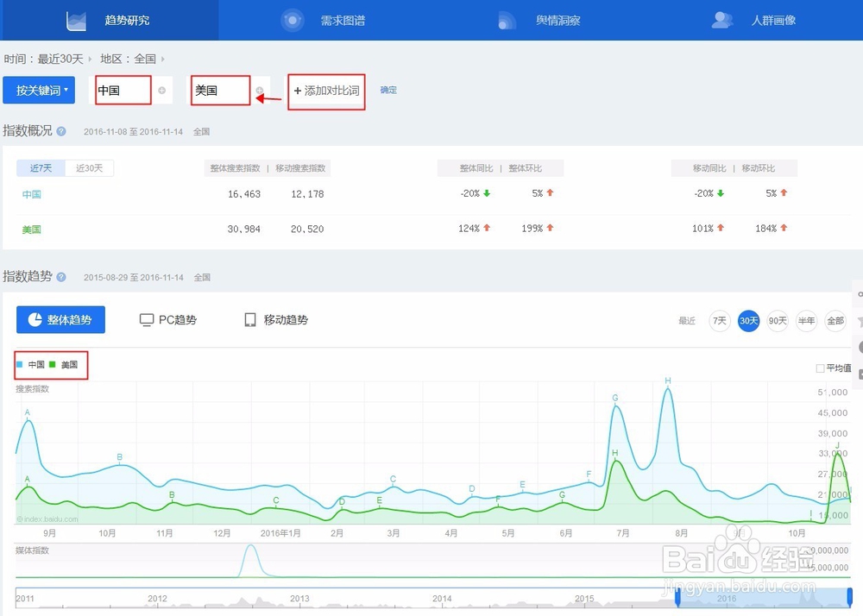This screenshot has width=863, height=616.
Task: Open the 美国 keyword link in table
Action: [31, 229]
